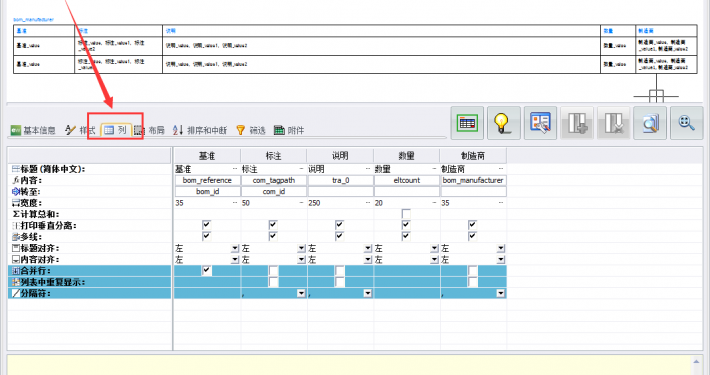The height and width of the screenshot is (375, 710).
Task: Click the delete column toolbar icon
Action: point(614,123)
